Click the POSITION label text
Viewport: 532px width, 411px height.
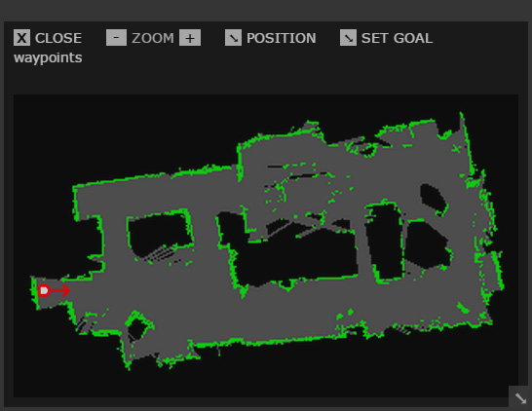[282, 38]
